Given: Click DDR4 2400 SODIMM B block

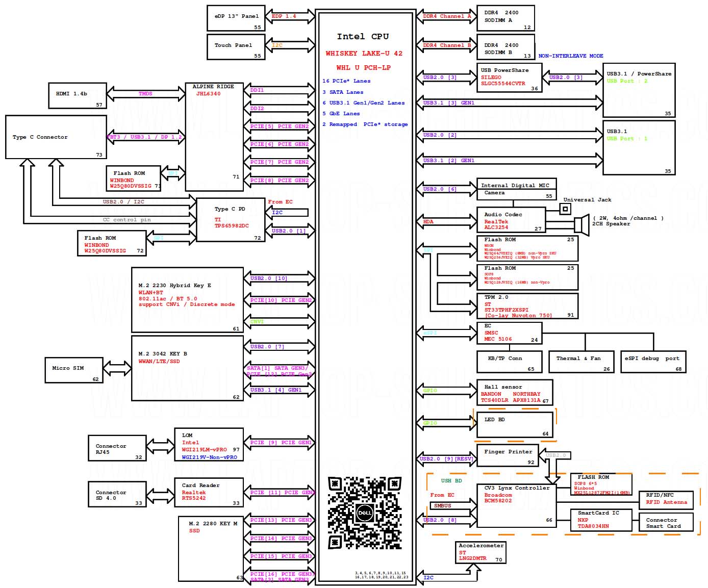Looking at the screenshot, I should [505, 47].
